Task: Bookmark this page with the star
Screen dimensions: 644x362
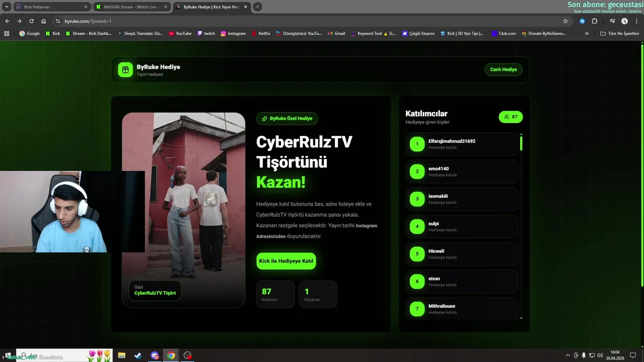Action: pos(566,21)
